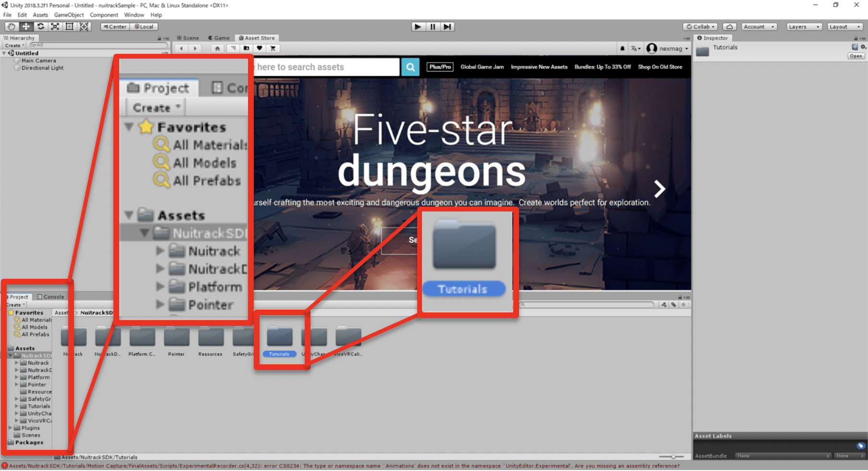Screen dimensions: 868x471
Task: Click the blue Asset Labels tag icon
Action: tap(860, 446)
